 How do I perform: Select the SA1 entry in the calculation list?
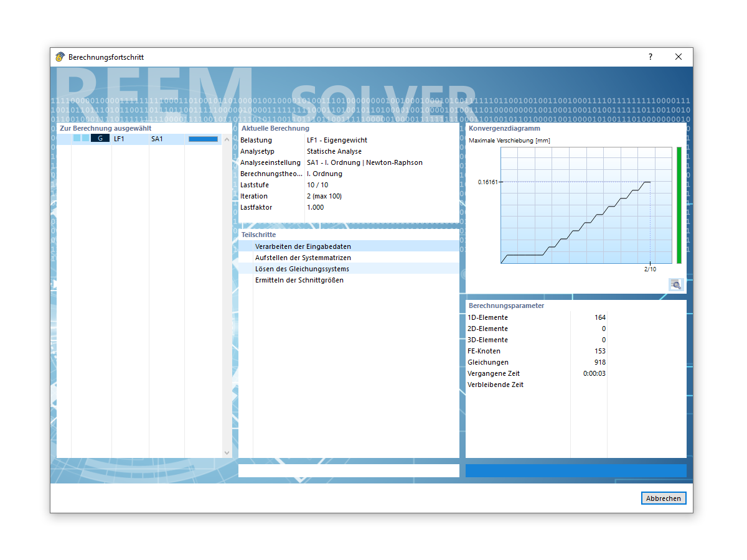(156, 139)
